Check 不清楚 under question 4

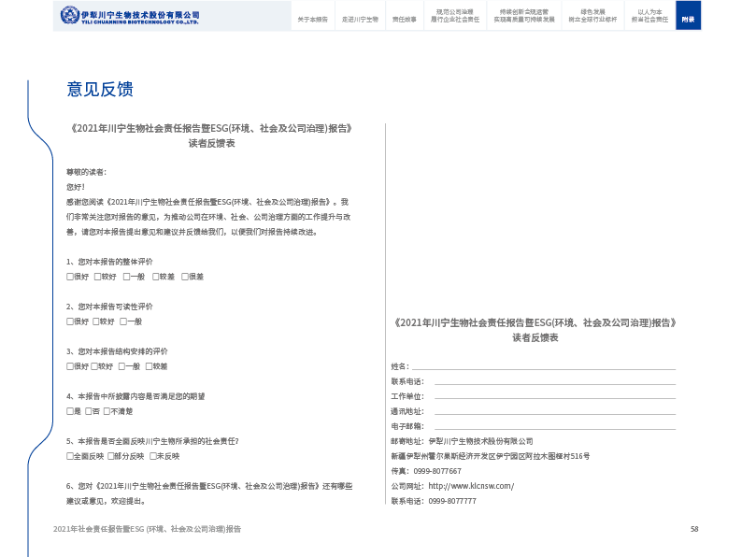tap(107, 411)
